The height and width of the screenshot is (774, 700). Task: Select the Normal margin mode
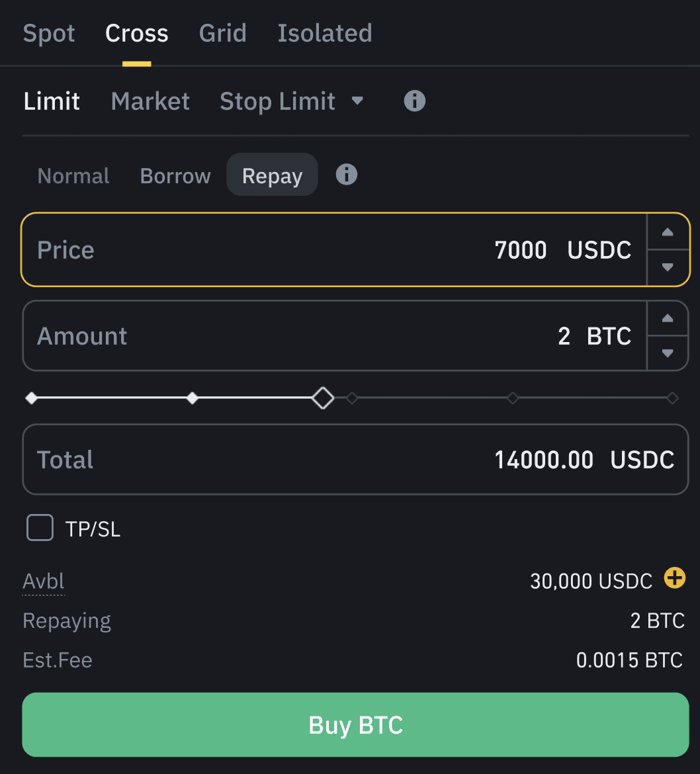point(73,176)
